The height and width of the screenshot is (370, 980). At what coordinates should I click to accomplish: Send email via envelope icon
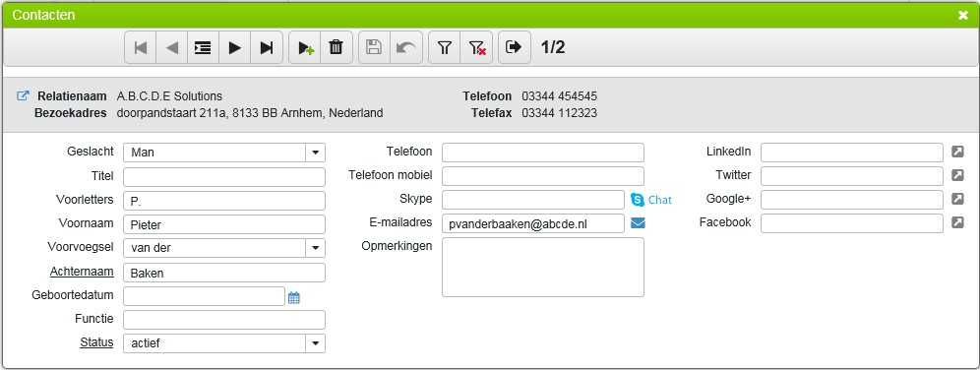(x=638, y=223)
